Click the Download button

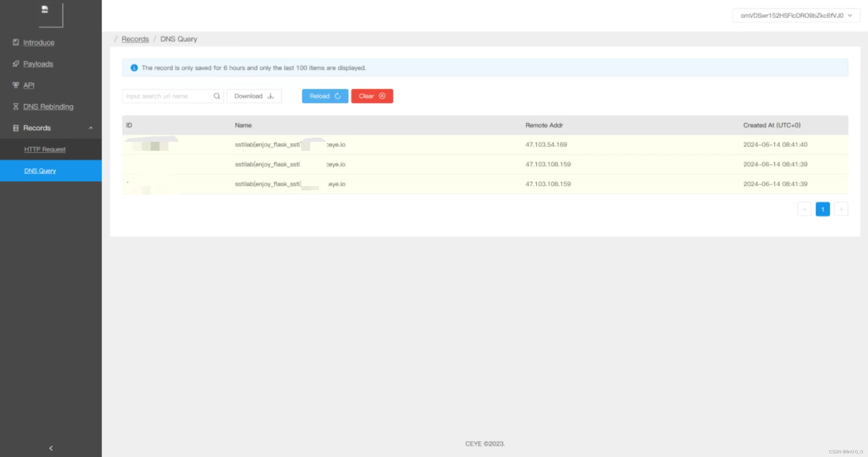254,96
